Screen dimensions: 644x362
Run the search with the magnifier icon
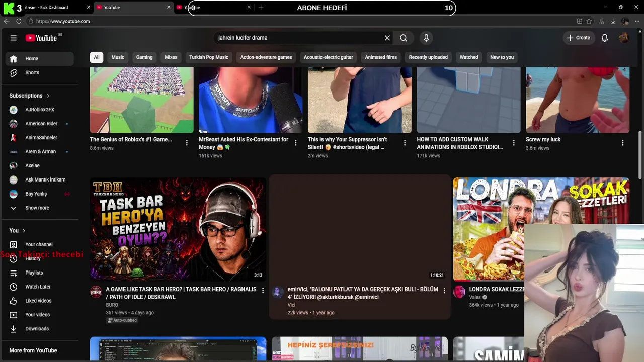click(404, 38)
